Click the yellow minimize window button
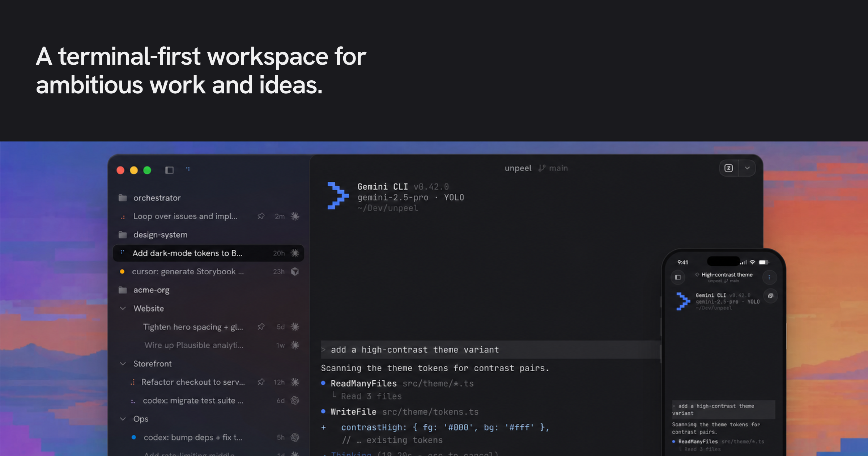The width and height of the screenshot is (868, 456). click(x=134, y=170)
